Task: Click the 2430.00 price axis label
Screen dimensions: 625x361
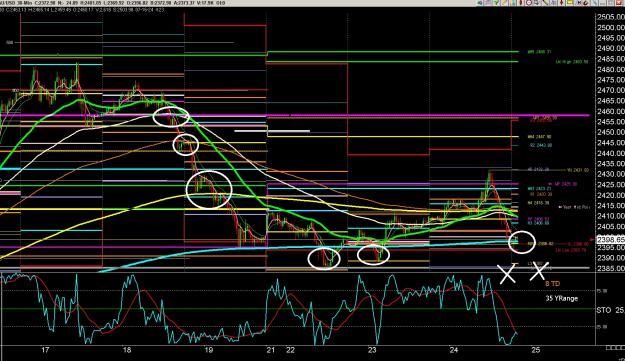Action: (611, 174)
